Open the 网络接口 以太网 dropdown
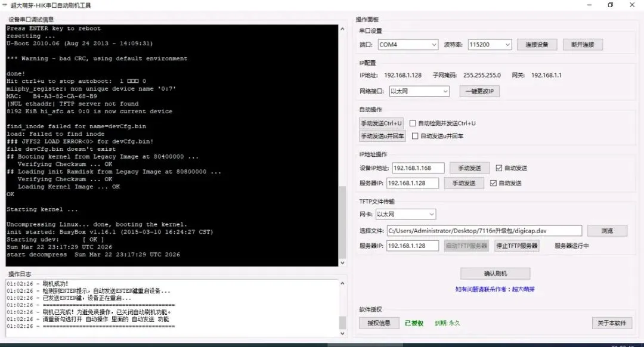The width and height of the screenshot is (644, 347). pos(419,91)
